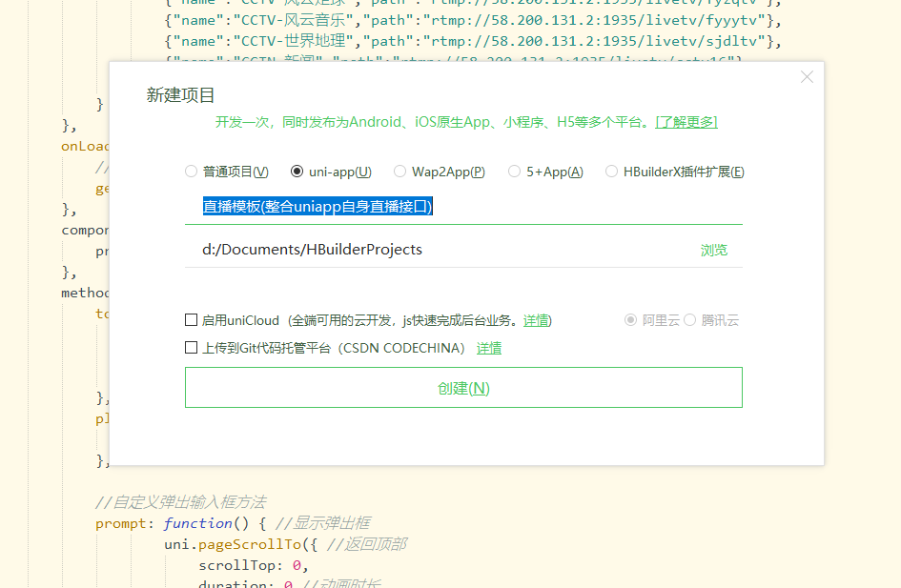Screen dimensions: 901x588
Task: Select Wap2App(P) as the project type
Action: 400,172
